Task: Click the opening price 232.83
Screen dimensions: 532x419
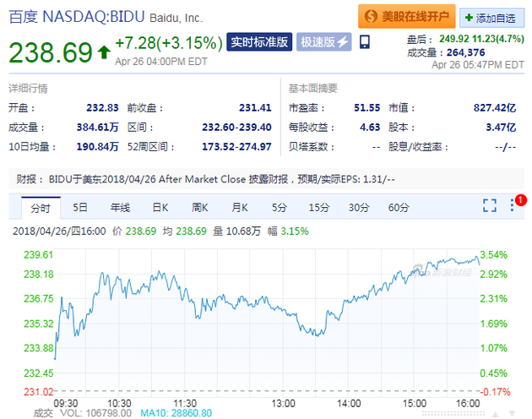Action: [102, 107]
